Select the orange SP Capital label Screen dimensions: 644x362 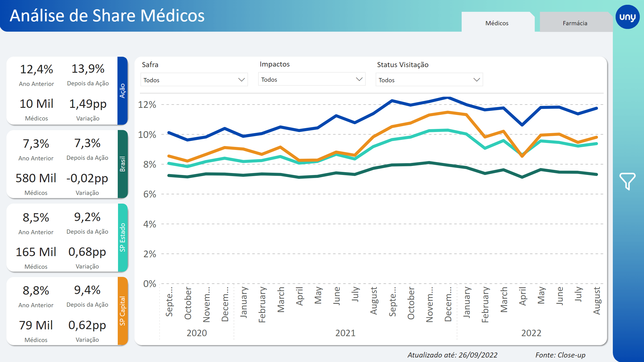(x=123, y=311)
